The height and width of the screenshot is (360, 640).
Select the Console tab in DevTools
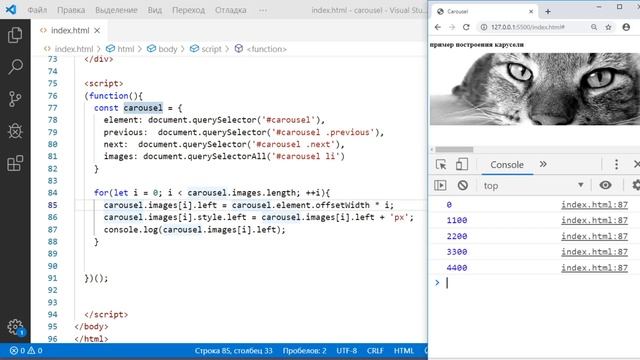point(507,165)
